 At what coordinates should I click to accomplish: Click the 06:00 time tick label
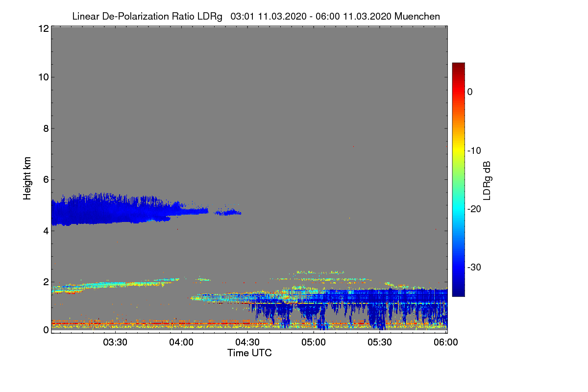coord(446,342)
